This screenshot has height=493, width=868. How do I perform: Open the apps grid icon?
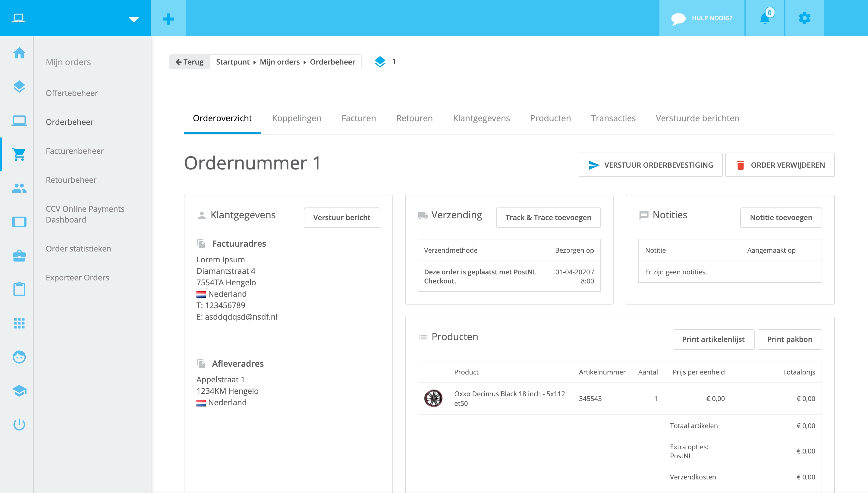point(19,323)
